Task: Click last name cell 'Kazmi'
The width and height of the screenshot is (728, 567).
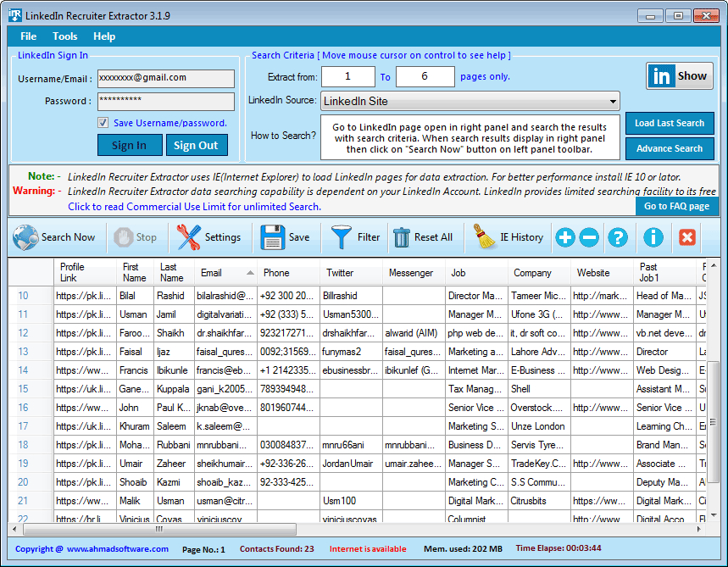Action: point(174,482)
